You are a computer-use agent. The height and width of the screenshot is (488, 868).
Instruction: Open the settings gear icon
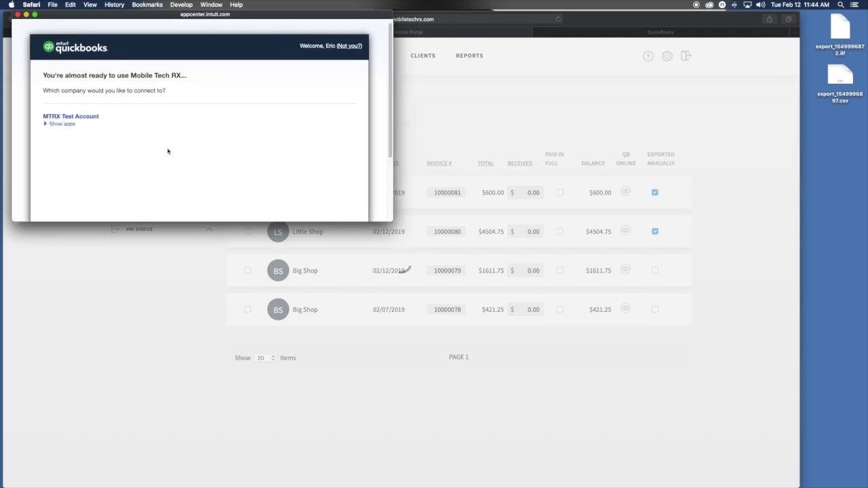click(x=667, y=56)
